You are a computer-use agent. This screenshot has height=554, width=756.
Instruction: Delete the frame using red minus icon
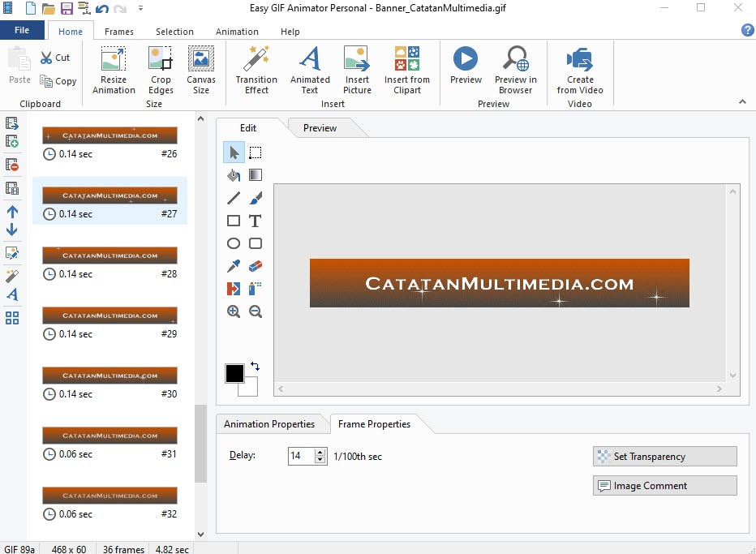coord(12,165)
